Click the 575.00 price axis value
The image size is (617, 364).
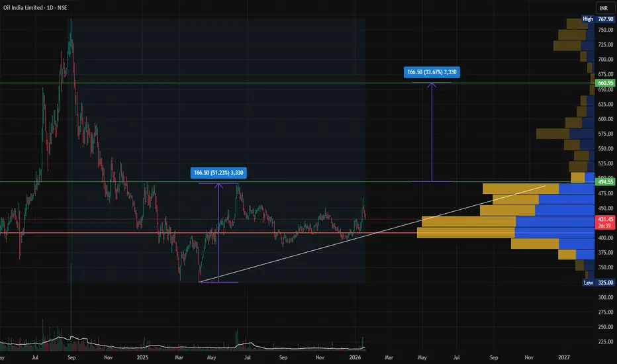[606, 134]
